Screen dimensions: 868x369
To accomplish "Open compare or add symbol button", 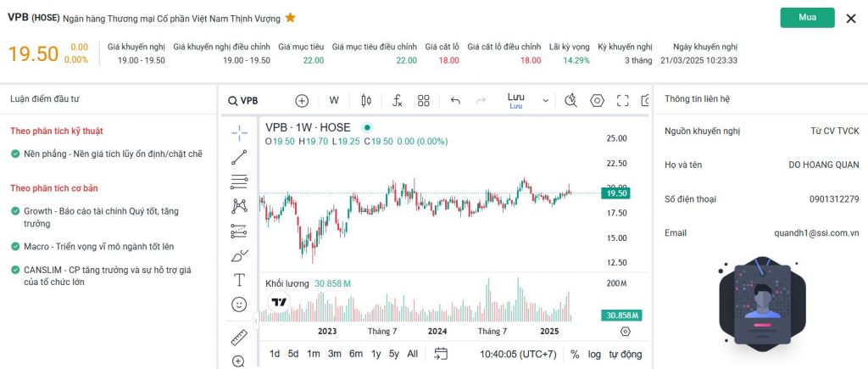I will 302,100.
